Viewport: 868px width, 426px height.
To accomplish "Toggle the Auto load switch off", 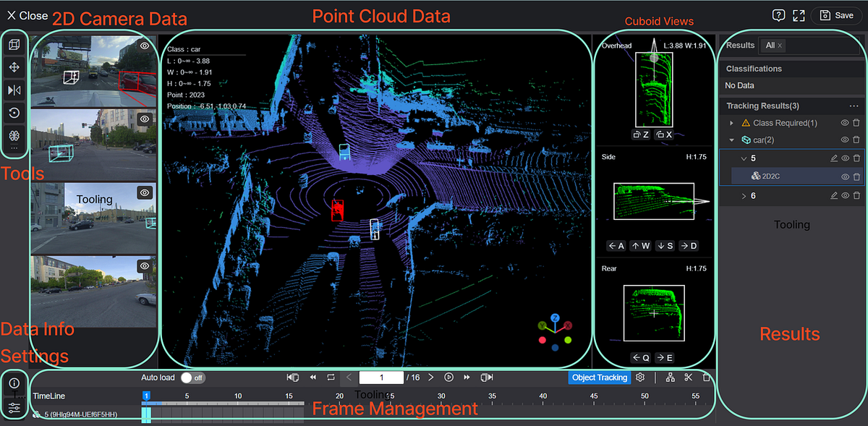I will click(x=192, y=377).
